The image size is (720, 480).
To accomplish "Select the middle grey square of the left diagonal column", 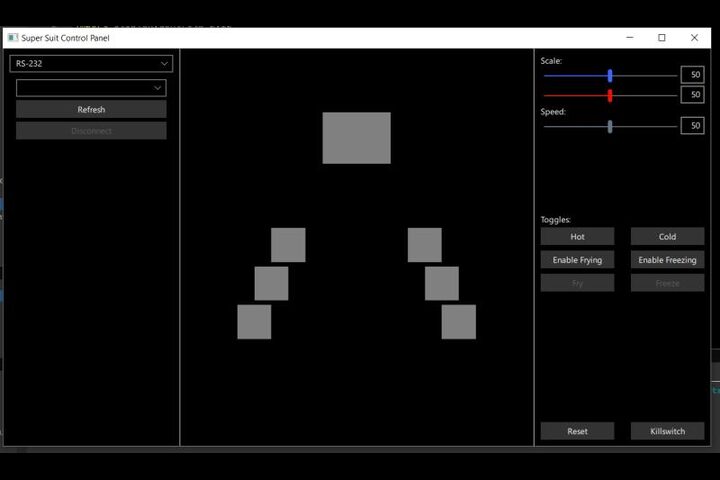I will [271, 283].
